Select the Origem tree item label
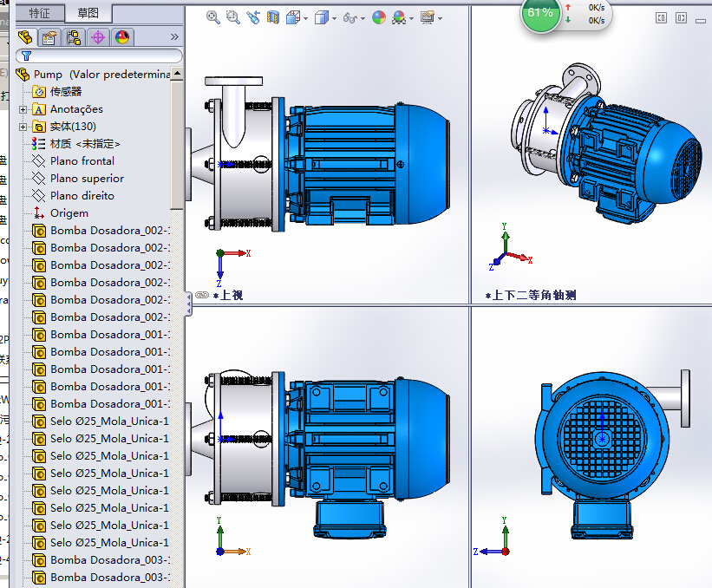Viewport: 712px width, 588px height. [69, 213]
